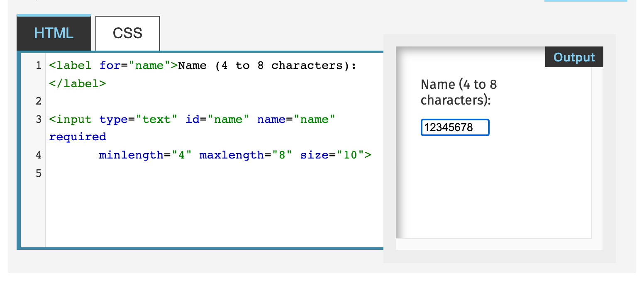Click the id="name" attribute in code

217,120
